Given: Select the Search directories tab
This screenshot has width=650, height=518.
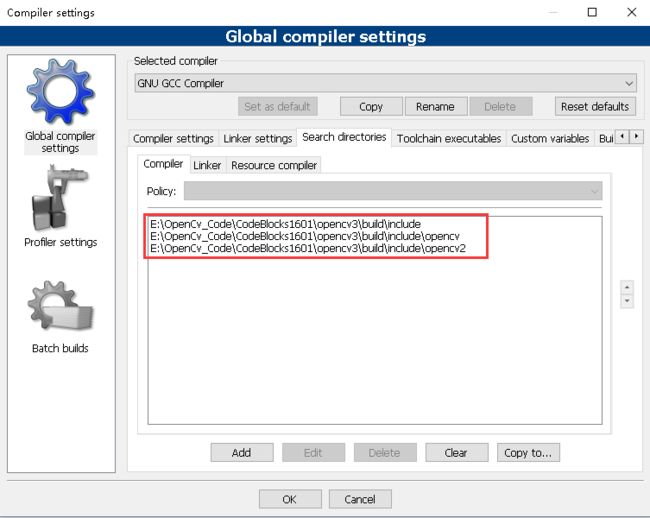Looking at the screenshot, I should pos(344,137).
